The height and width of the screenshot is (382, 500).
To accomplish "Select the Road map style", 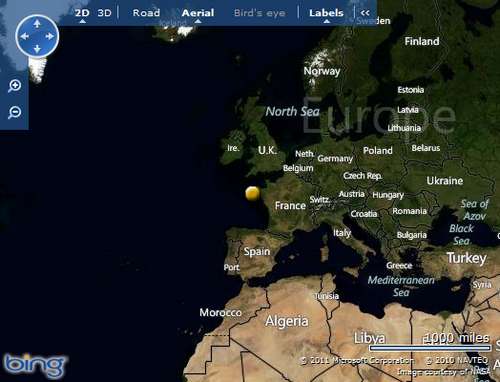I will pyautogui.click(x=146, y=13).
